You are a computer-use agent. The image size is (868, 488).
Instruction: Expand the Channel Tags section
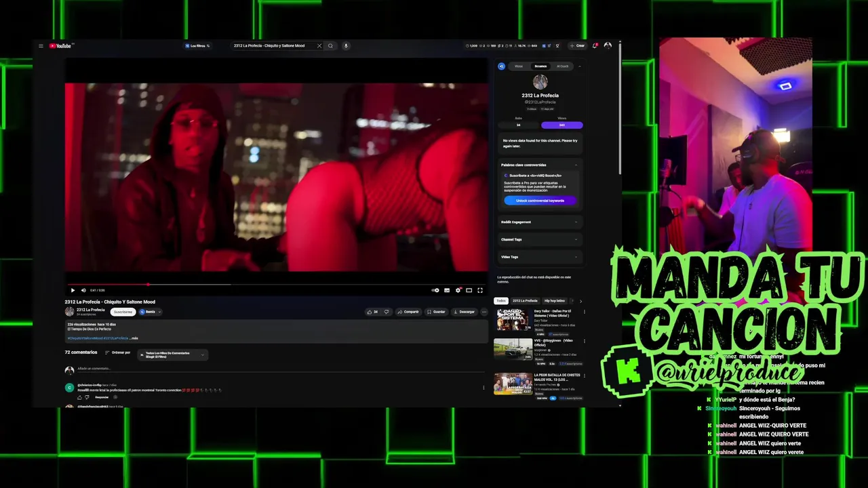coord(540,239)
